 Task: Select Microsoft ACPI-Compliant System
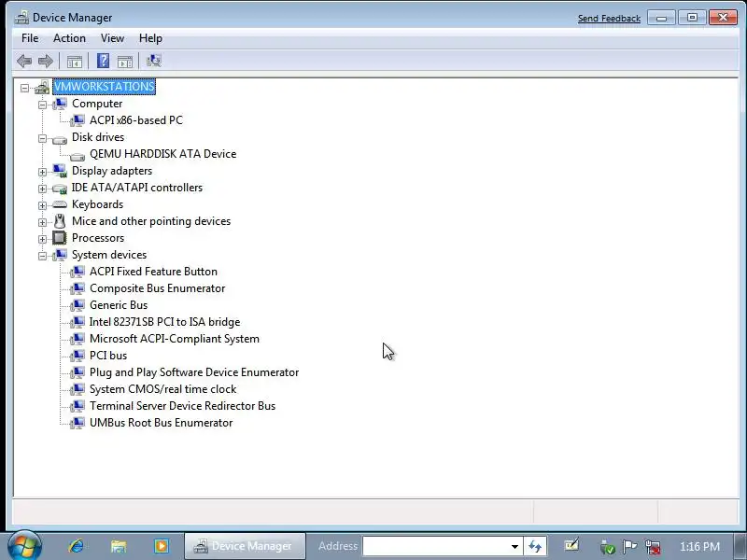coord(175,339)
